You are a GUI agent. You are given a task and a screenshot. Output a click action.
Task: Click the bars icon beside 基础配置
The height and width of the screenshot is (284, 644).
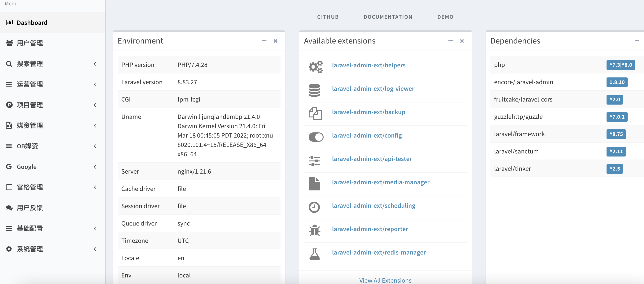9,228
